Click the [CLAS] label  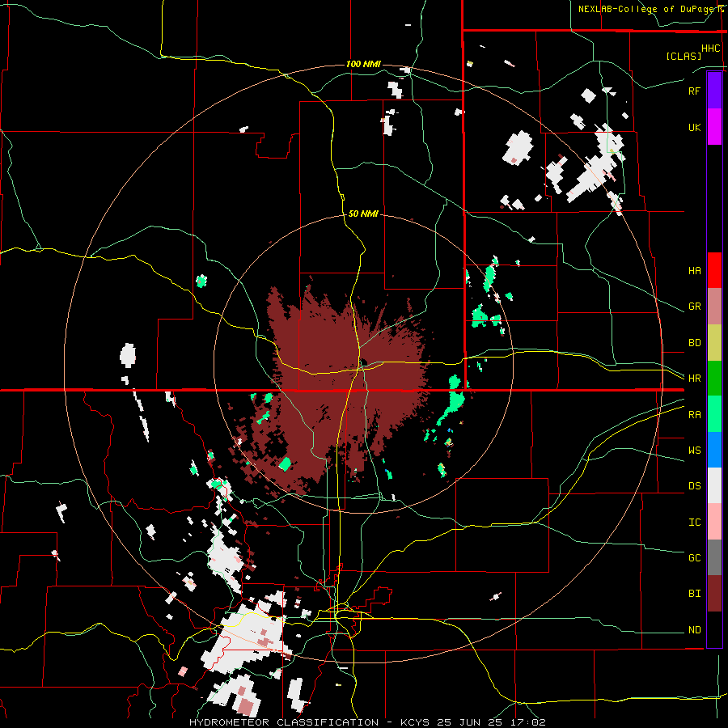click(x=684, y=56)
